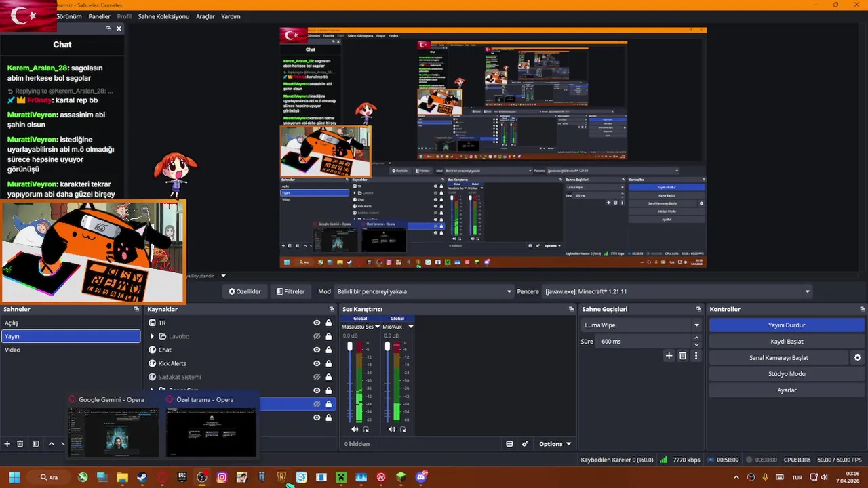Undock the Sahneler panel
This screenshot has height=488, width=868.
tap(136, 309)
